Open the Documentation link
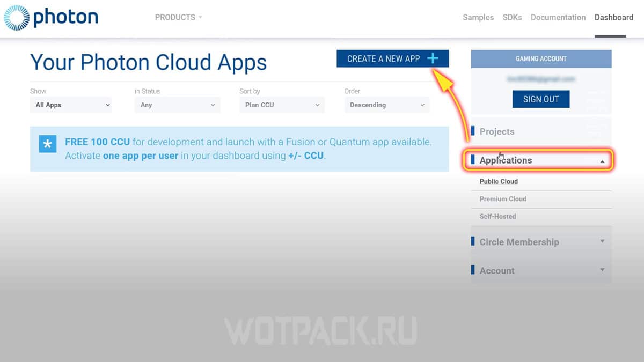644x362 pixels. 558,17
